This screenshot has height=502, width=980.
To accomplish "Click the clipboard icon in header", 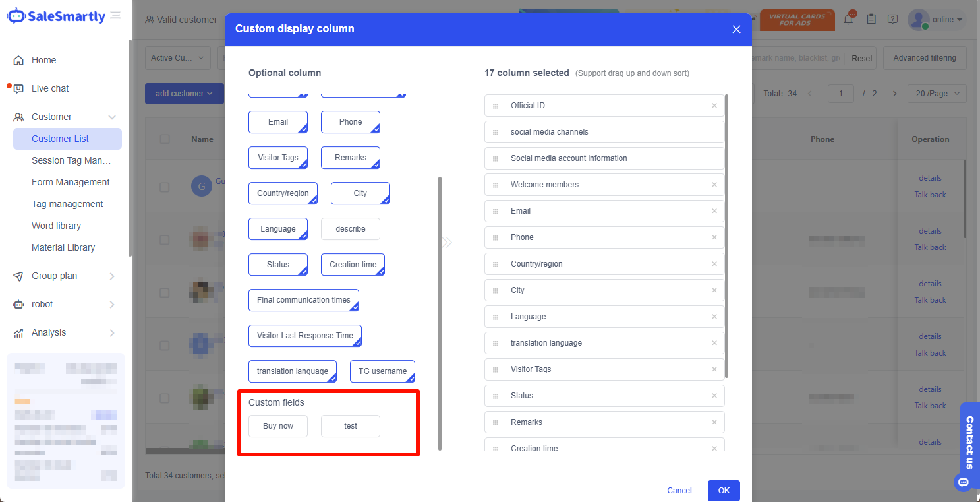I will (871, 20).
